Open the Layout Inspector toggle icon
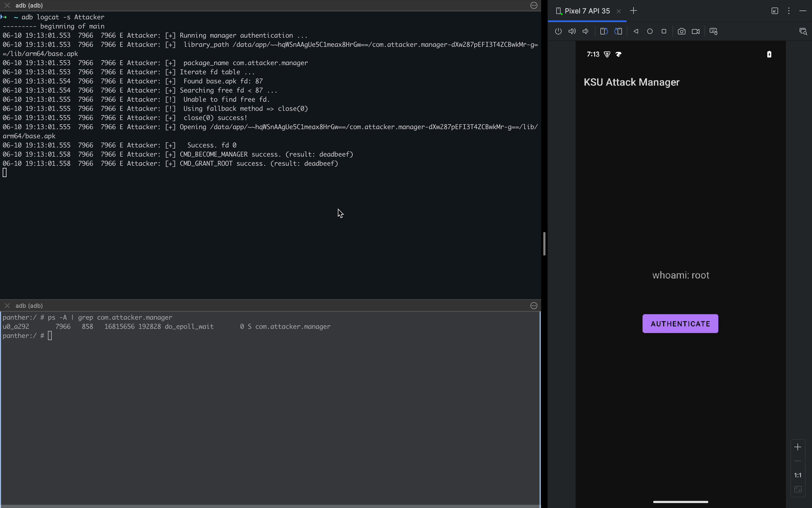This screenshot has width=812, height=508. [803, 31]
